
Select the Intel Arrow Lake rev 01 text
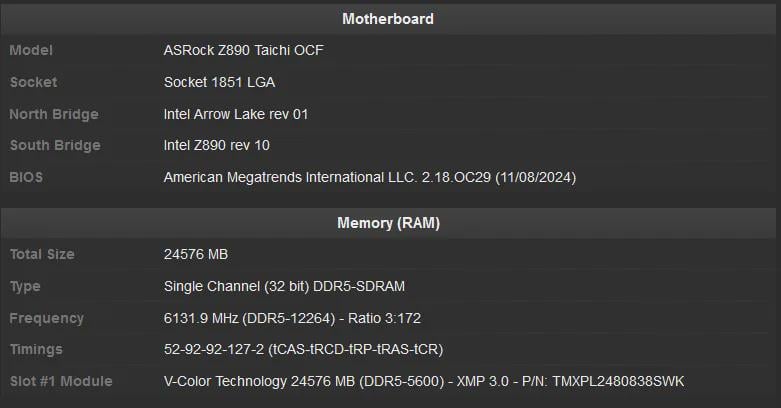236,114
